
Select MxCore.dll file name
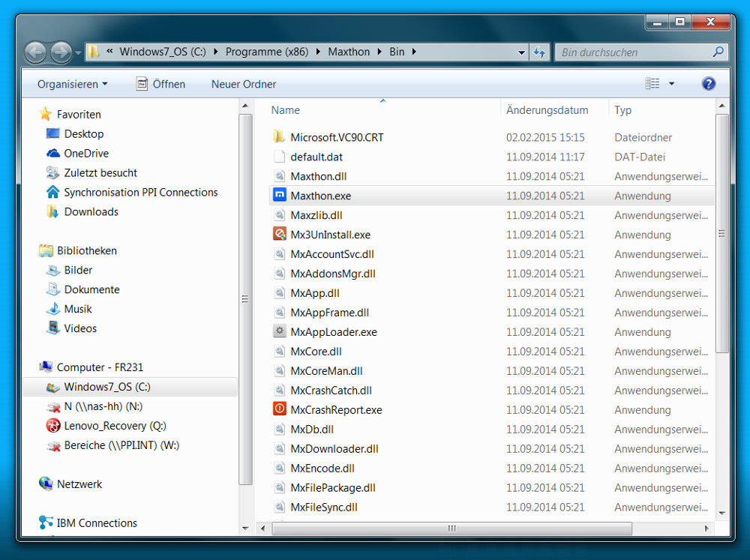[x=316, y=352]
